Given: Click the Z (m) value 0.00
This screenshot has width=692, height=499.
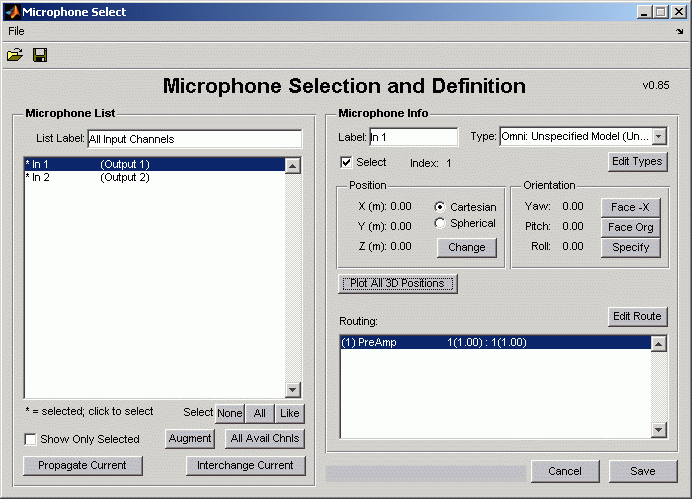Looking at the screenshot, I should pos(401,246).
